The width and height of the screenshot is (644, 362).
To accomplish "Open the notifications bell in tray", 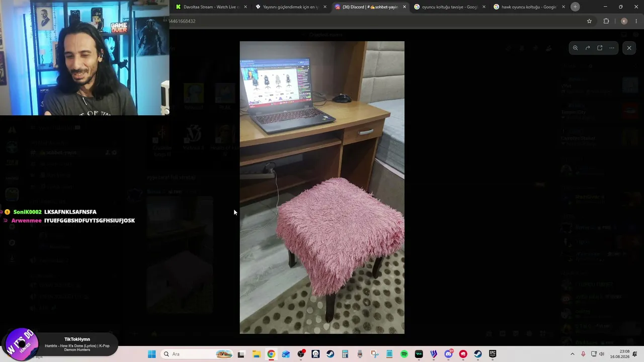I will click(x=635, y=354).
